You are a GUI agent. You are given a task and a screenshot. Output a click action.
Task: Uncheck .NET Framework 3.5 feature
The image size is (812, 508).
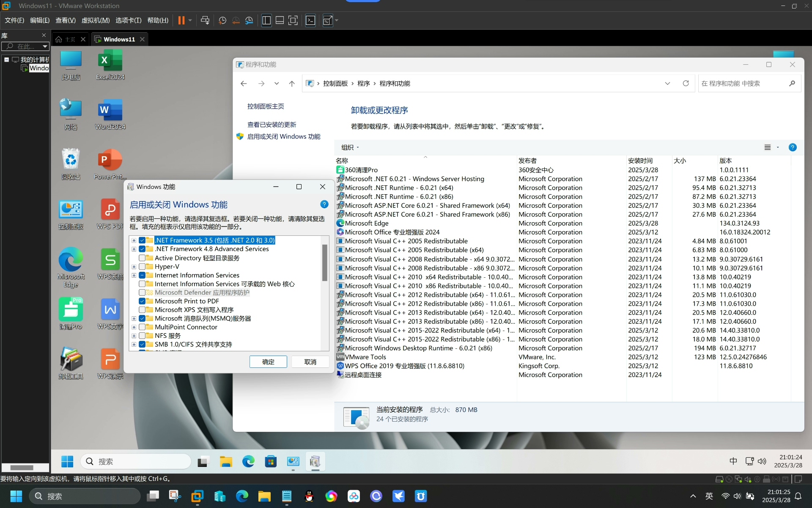[142, 240]
